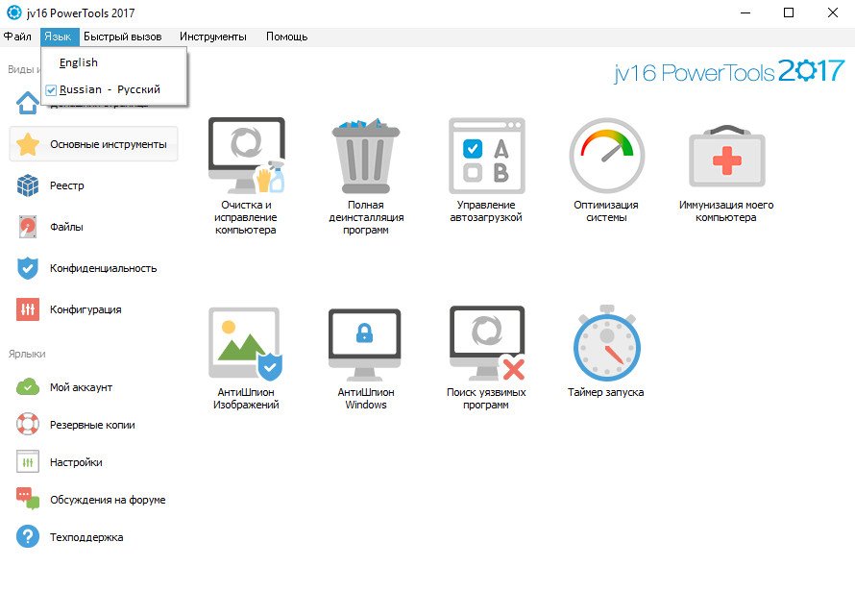The height and width of the screenshot is (616, 855).
Task: Close the jv16 PowerTools window
Action: coord(833,12)
